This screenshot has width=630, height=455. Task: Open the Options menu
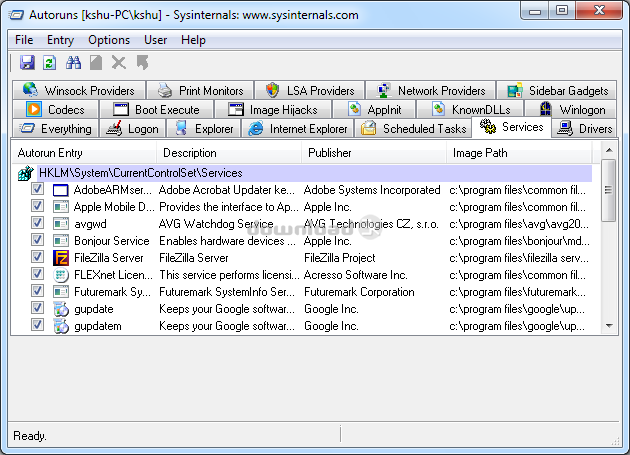[x=109, y=40]
